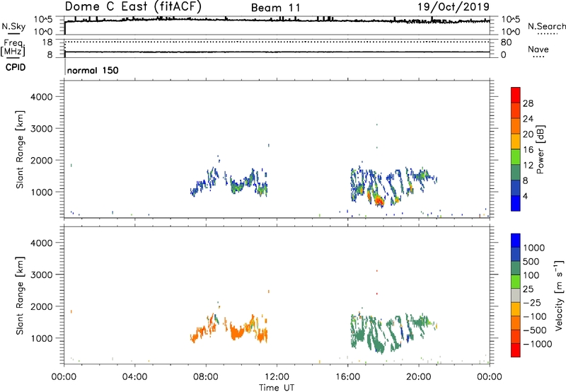Click the '4000' tick on power panel axis
Screen dimensions: 566x392
point(42,97)
